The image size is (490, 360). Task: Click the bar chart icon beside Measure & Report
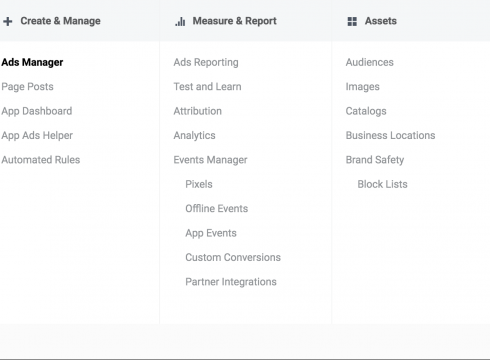point(180,21)
